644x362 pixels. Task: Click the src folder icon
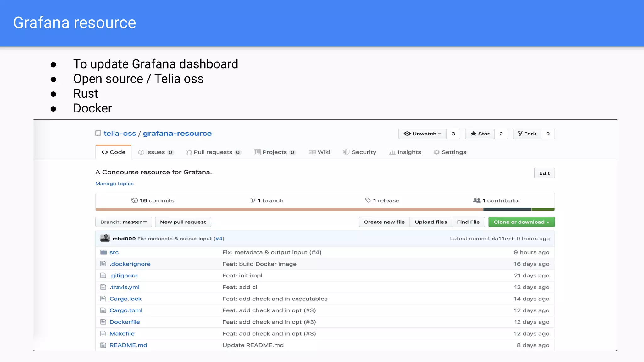(x=103, y=252)
